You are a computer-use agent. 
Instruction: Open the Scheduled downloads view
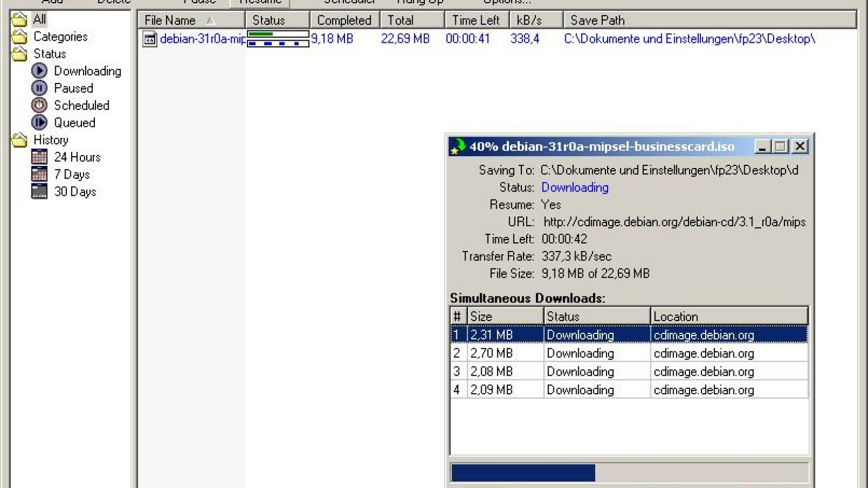81,106
